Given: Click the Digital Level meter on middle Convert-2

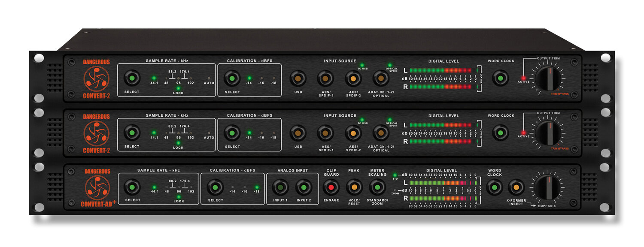Looking at the screenshot, I should pos(442,133).
